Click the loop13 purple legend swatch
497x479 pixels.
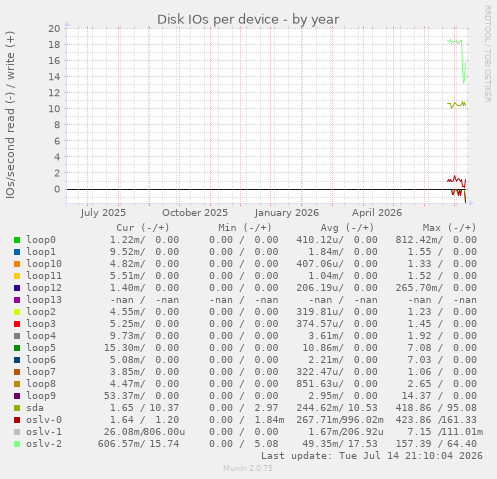pos(17,300)
